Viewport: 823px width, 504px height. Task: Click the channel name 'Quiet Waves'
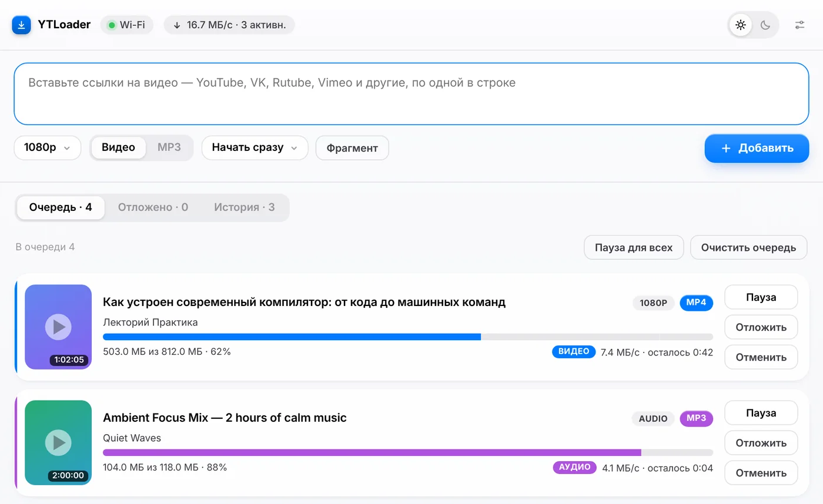click(x=132, y=438)
